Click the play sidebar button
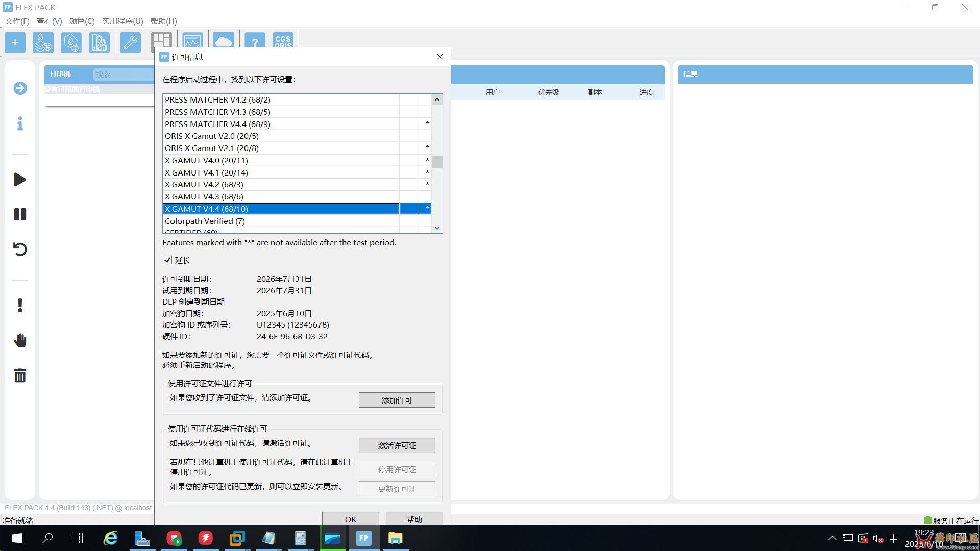Screen dimensions: 980x551 (x=20, y=180)
